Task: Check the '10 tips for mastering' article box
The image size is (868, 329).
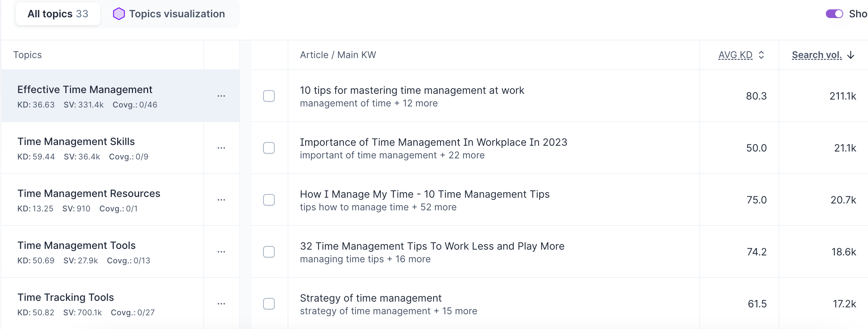Action: pyautogui.click(x=269, y=96)
